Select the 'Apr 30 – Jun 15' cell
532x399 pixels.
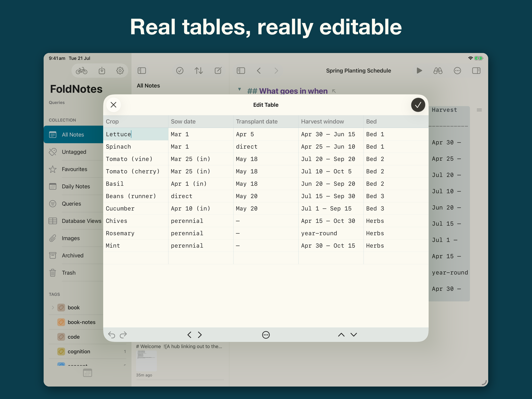(331, 134)
